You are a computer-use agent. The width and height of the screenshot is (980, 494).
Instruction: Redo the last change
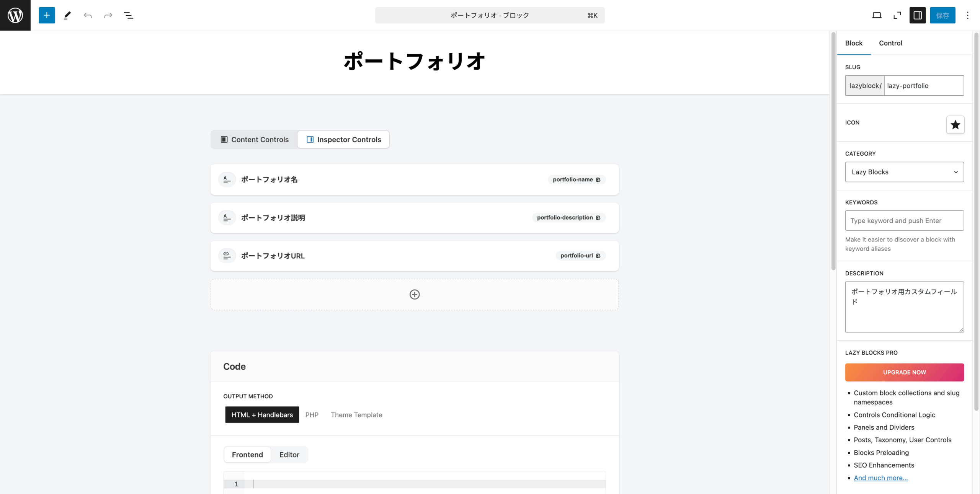(108, 15)
